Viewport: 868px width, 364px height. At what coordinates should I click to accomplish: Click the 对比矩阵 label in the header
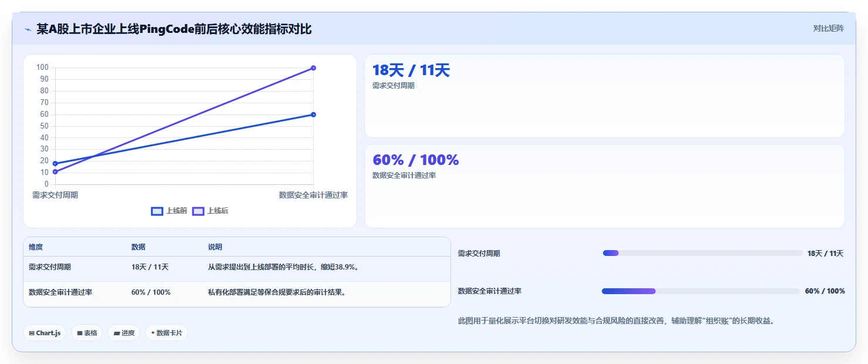[828, 28]
